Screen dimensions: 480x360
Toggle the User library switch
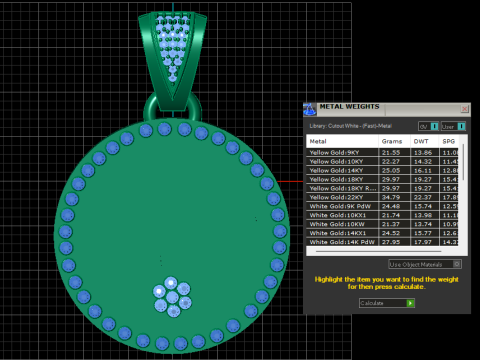tap(453, 126)
